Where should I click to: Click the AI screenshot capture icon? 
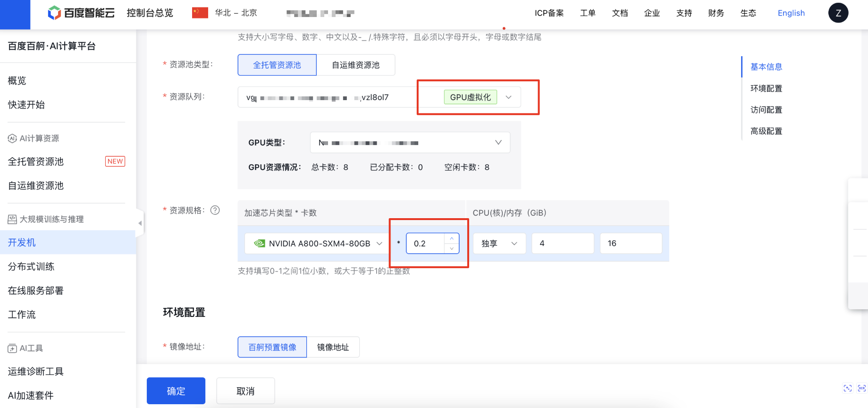point(848,388)
